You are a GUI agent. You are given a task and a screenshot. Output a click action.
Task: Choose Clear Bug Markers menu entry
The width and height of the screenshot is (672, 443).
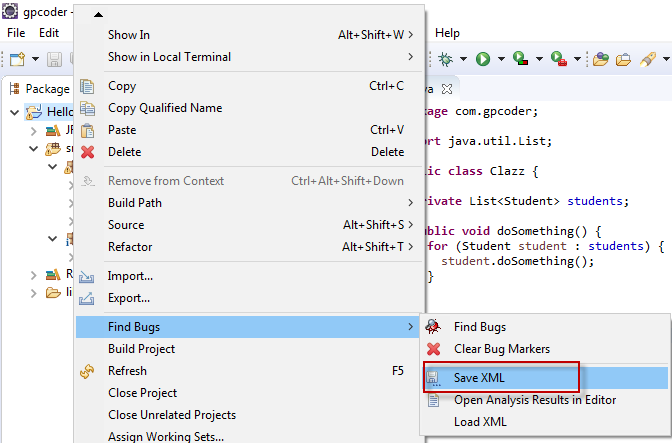point(501,349)
